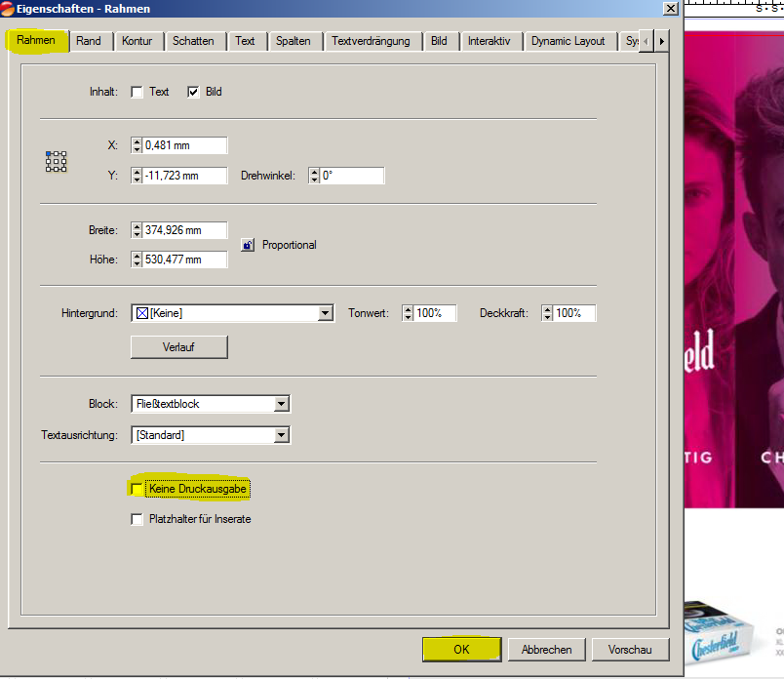Expand the Block Fließtextblock dropdown
This screenshot has width=784, height=679.
[x=282, y=404]
